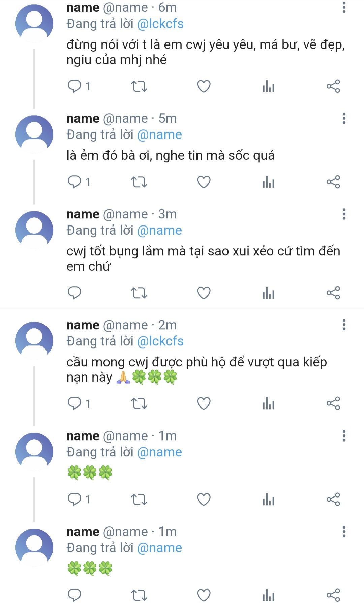This screenshot has height=603, width=364.
Task: View analytics for 'là ẻm đó' reply
Action: point(268,182)
